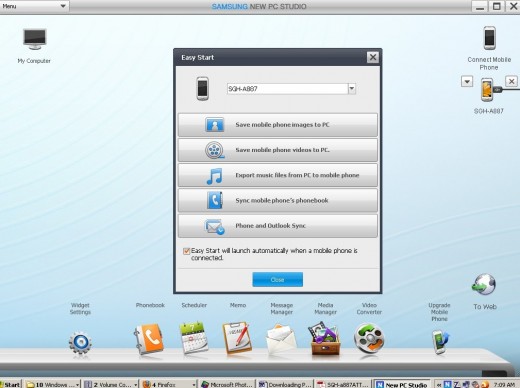Click the phone icon in Easy Start
Screen dimensions: 520x388
point(202,89)
